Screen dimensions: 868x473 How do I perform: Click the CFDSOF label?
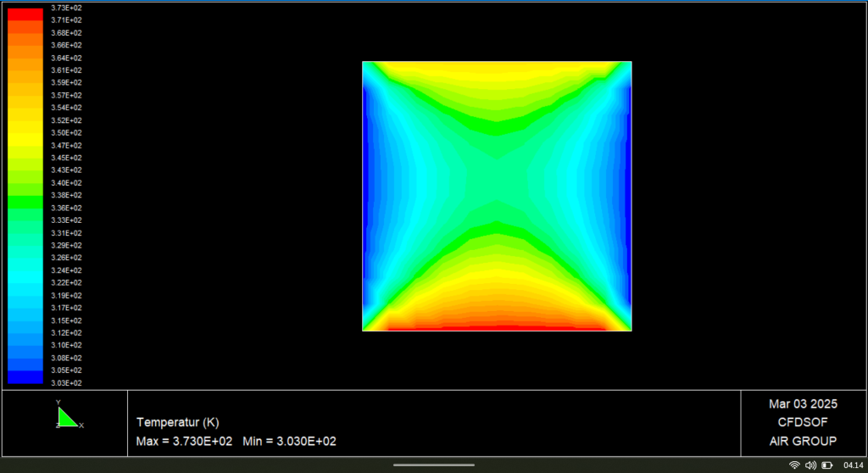point(802,422)
